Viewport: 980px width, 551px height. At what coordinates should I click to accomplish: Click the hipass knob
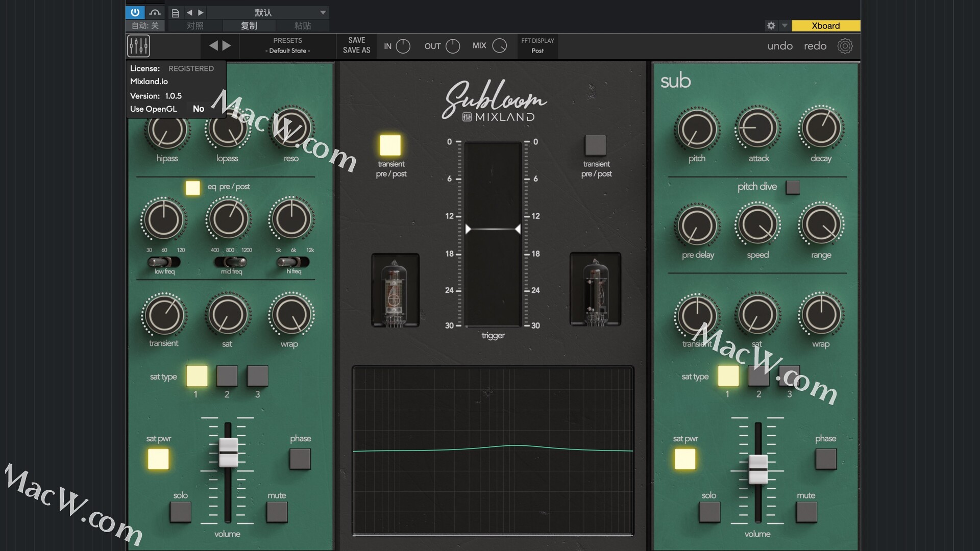(x=167, y=129)
